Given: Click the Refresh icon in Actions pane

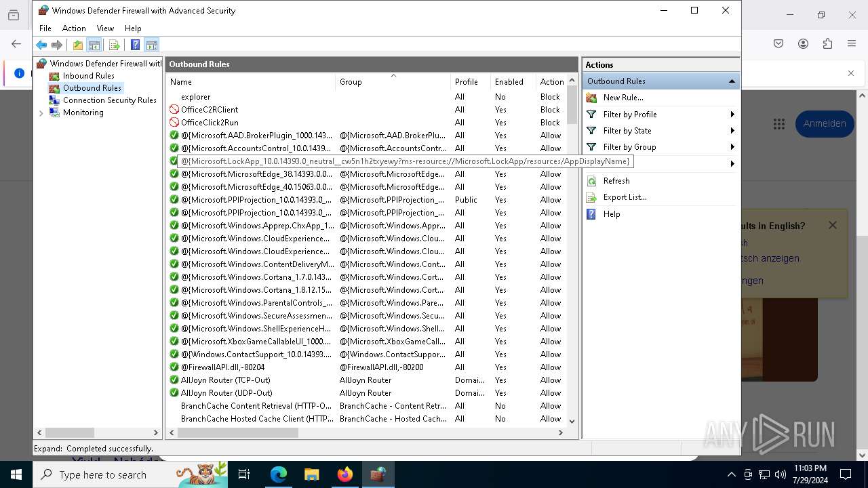Looking at the screenshot, I should (591, 181).
